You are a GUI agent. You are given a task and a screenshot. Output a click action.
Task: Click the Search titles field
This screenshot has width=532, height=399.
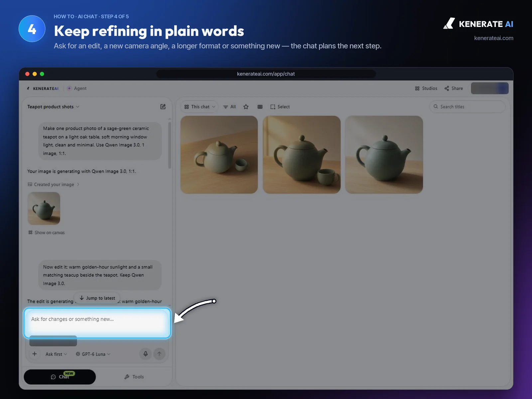467,107
